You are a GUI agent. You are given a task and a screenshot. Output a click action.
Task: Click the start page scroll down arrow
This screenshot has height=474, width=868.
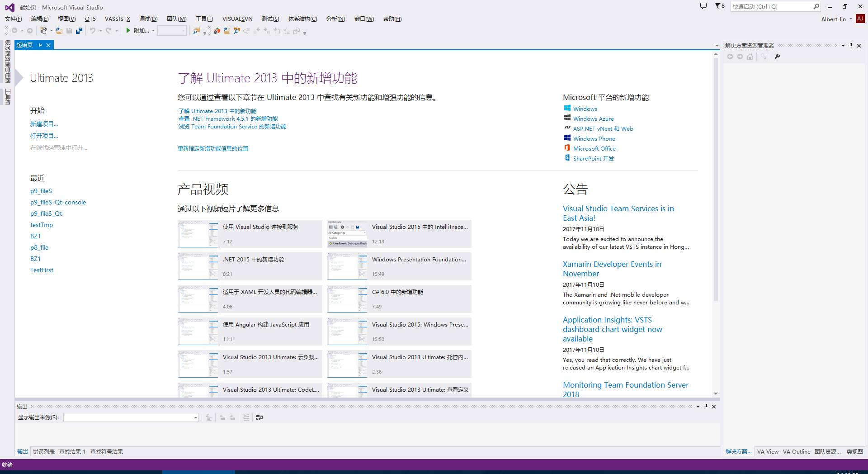(x=716, y=394)
